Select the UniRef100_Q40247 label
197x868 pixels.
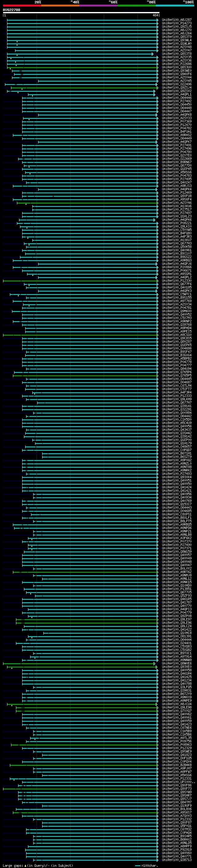pyautogui.click(x=177, y=182)
